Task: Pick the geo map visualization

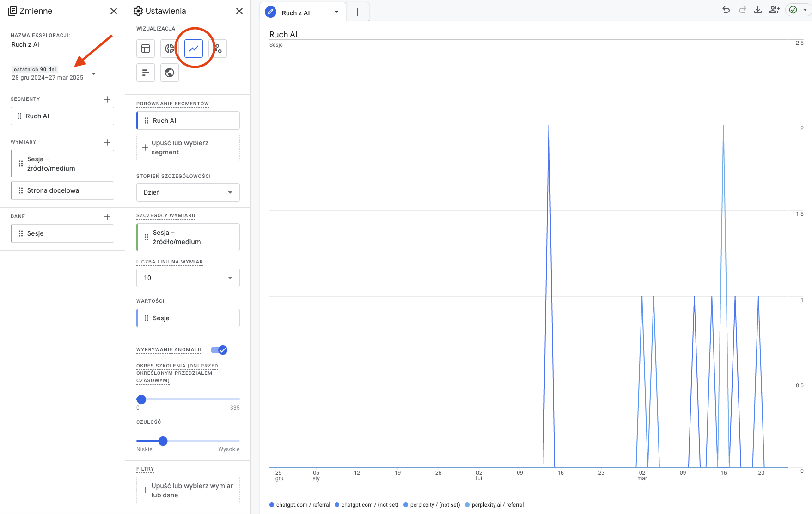Action: point(170,73)
